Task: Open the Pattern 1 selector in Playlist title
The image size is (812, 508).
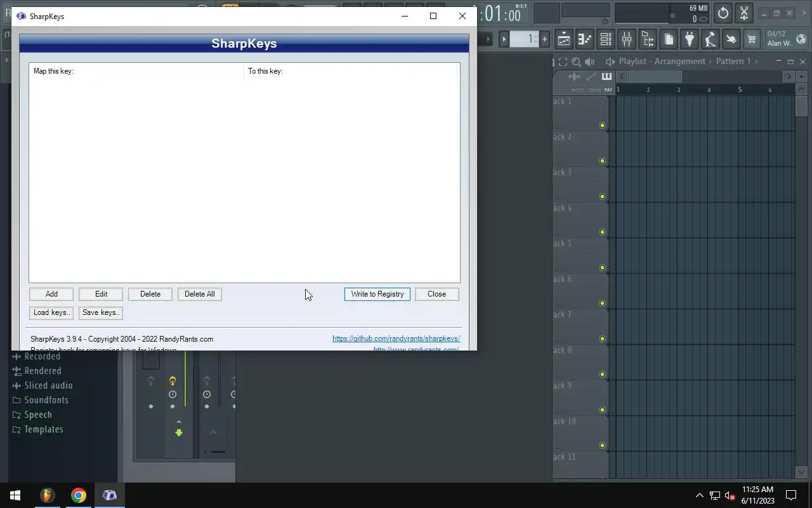Action: click(733, 62)
